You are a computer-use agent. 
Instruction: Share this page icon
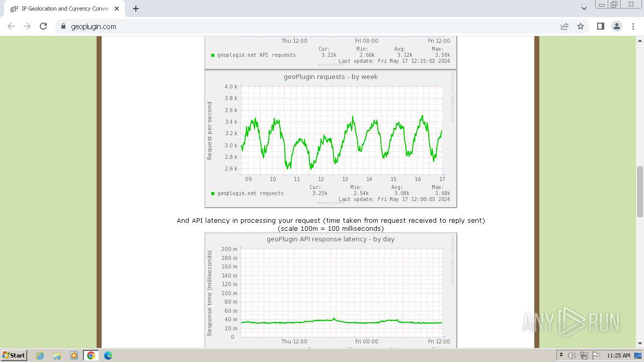(565, 27)
